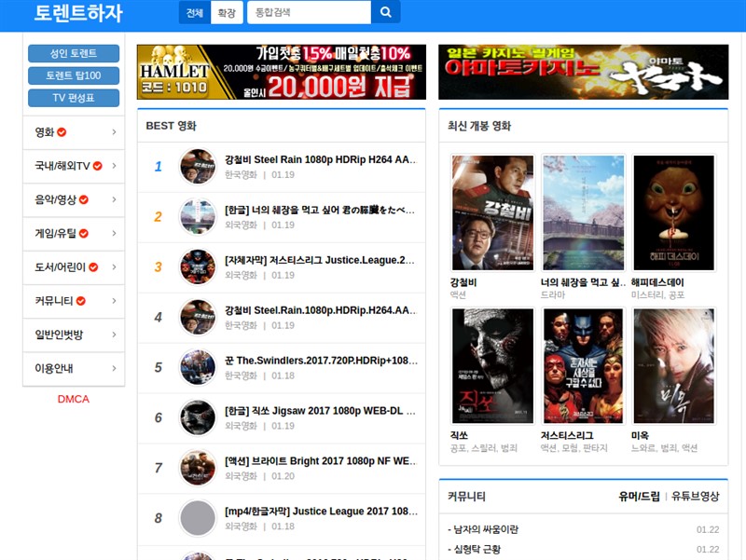
Task: Open the TV 편성표 button
Action: [x=74, y=98]
